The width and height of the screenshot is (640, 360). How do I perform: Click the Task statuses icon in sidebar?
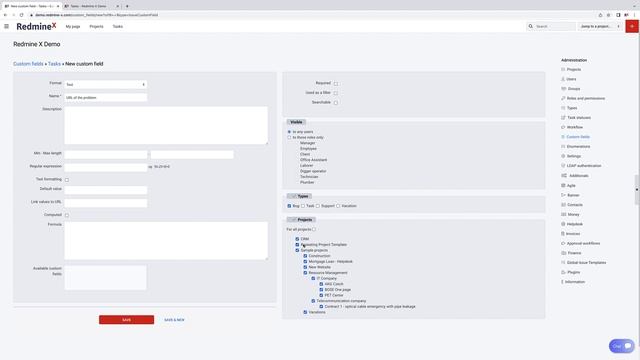[563, 118]
